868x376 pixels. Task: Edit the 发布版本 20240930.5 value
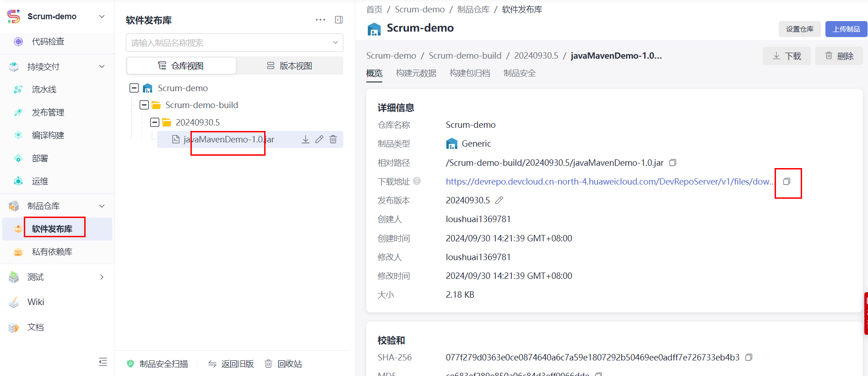(499, 200)
